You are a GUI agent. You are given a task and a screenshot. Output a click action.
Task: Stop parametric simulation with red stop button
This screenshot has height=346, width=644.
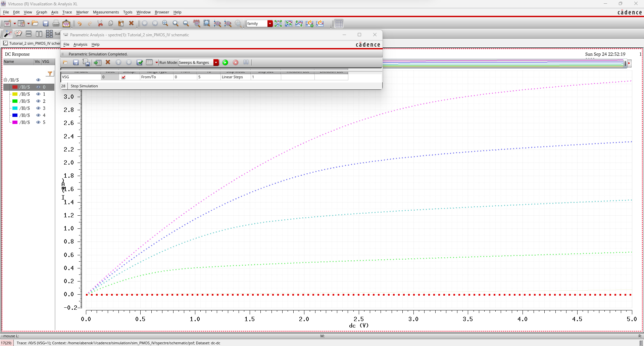[236, 62]
